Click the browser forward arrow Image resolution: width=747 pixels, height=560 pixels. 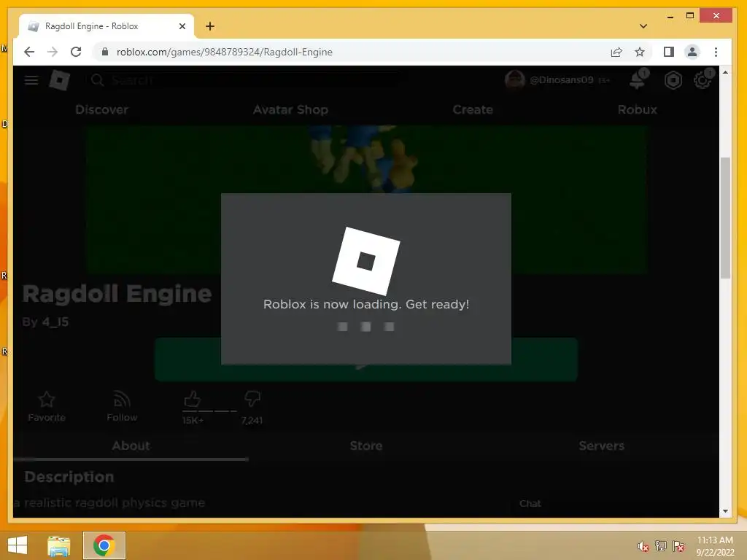tap(53, 52)
